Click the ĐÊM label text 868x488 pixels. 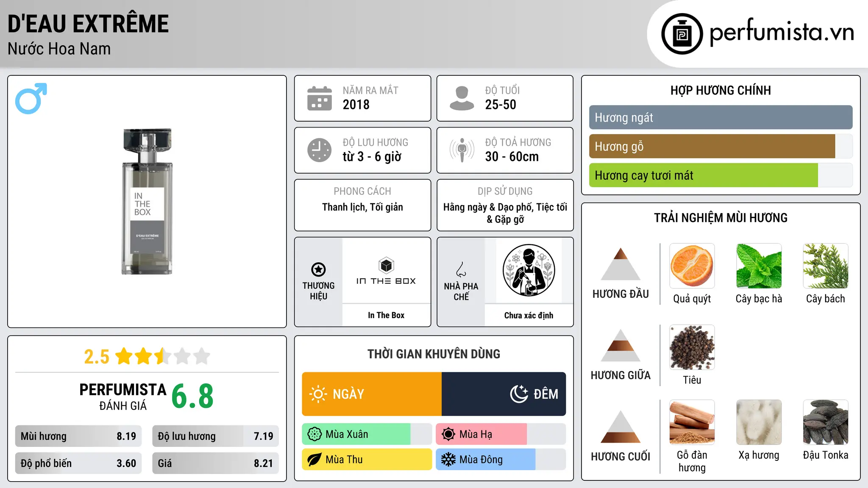click(546, 394)
